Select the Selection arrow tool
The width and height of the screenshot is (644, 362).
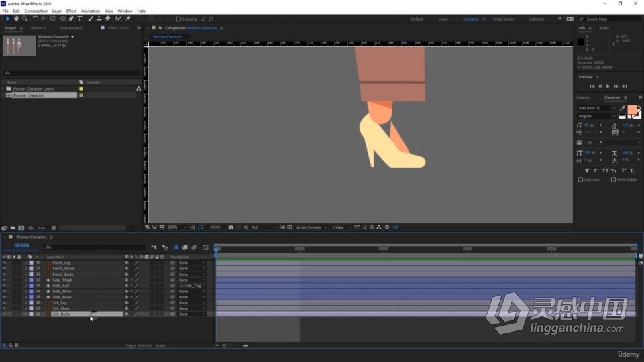coord(8,19)
